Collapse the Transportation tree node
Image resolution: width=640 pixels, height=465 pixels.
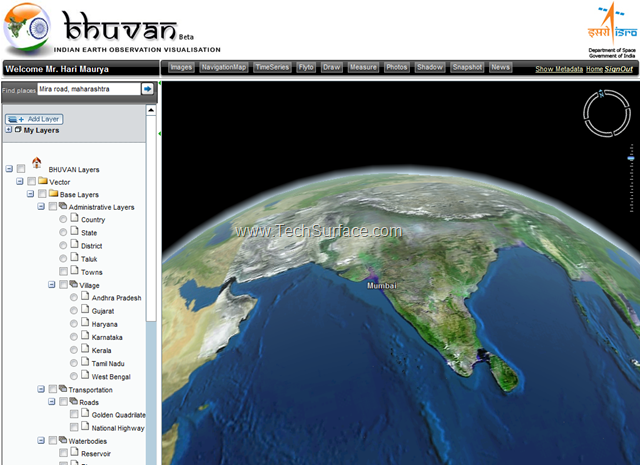[41, 389]
